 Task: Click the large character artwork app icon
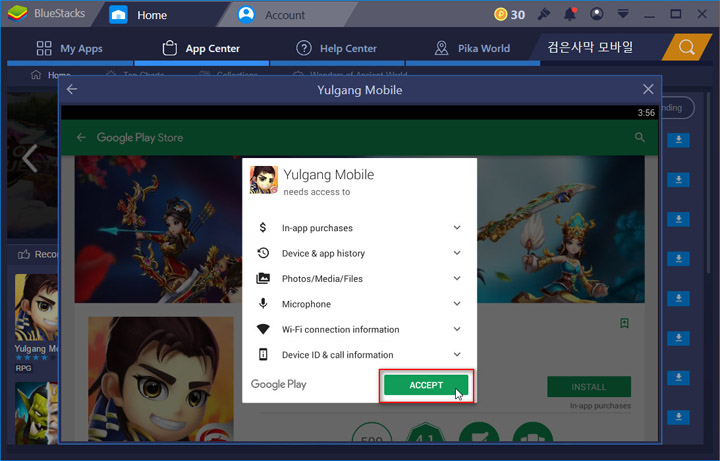[x=161, y=379]
